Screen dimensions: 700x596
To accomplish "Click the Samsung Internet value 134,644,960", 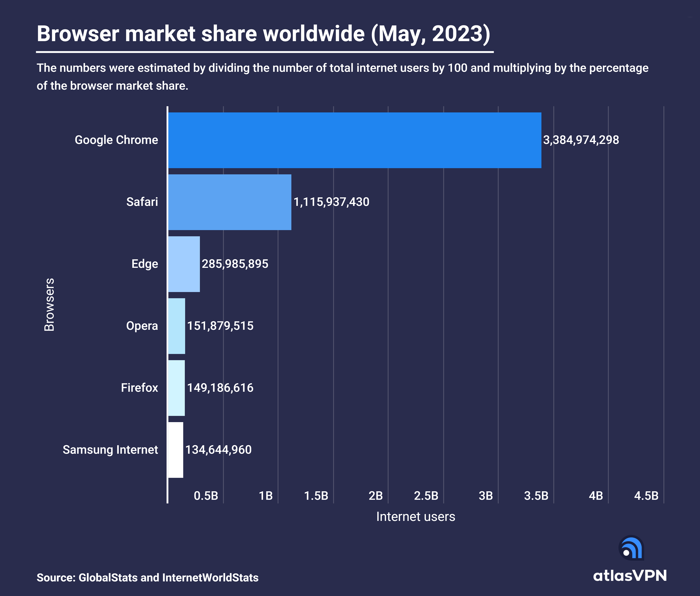I will 218,450.
